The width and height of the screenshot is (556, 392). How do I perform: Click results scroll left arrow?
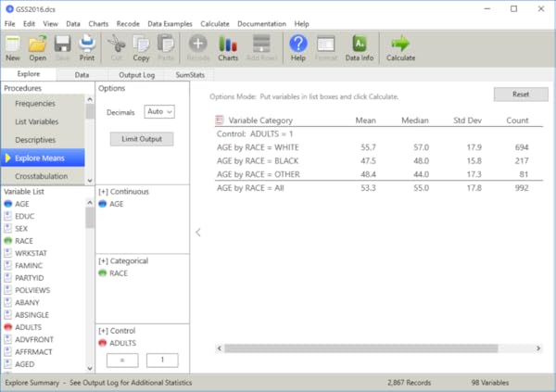220,348
